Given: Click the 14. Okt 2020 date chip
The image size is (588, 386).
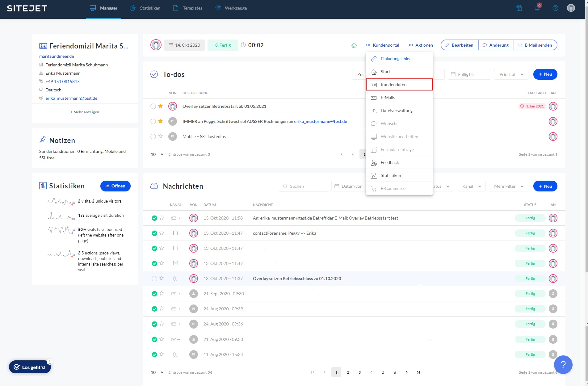Looking at the screenshot, I should (184, 45).
